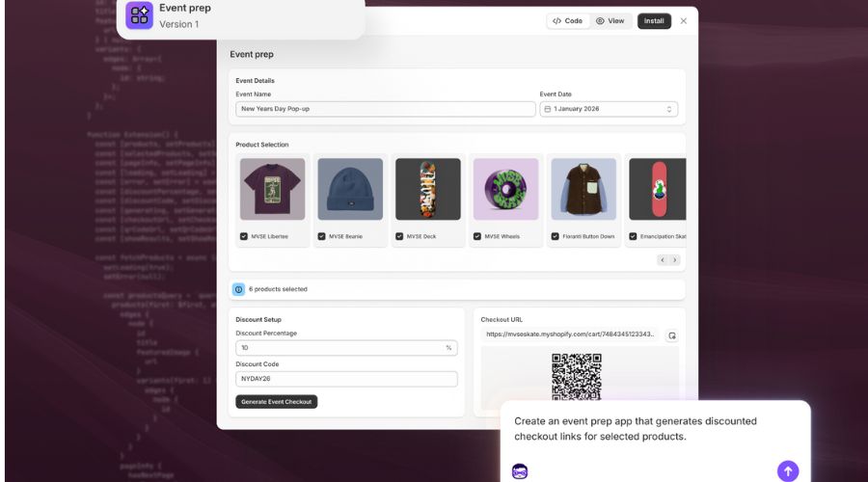Click the 'Version 1' label
The height and width of the screenshot is (482, 868).
click(178, 24)
